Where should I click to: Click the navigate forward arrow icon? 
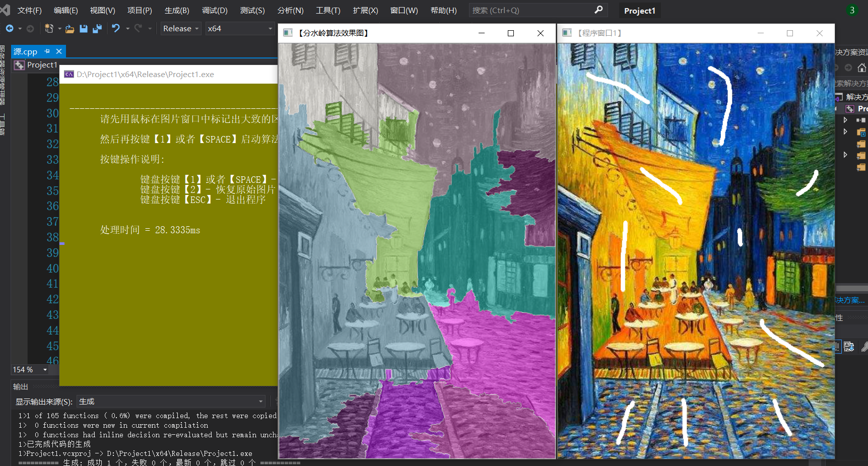(x=30, y=29)
